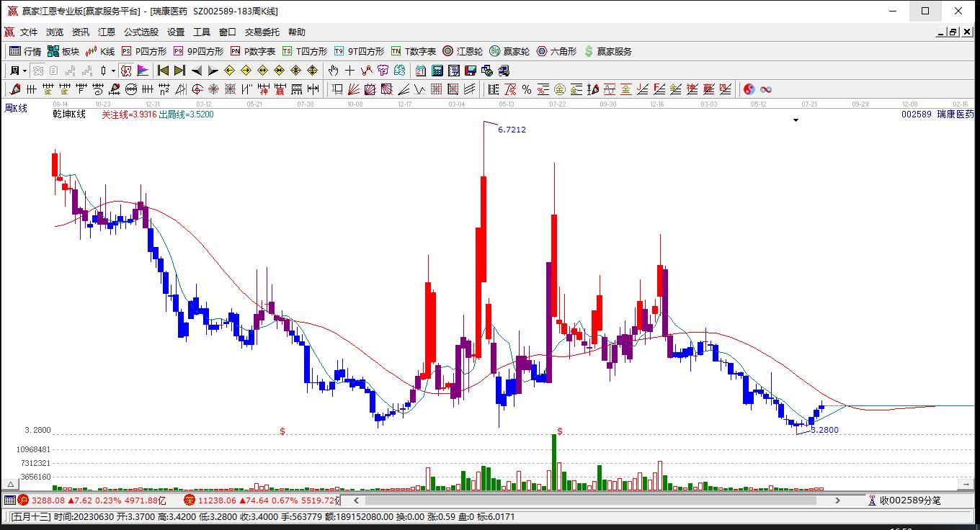Toggle the colored flag marker icon
This screenshot has width=980, height=530.
[x=143, y=71]
